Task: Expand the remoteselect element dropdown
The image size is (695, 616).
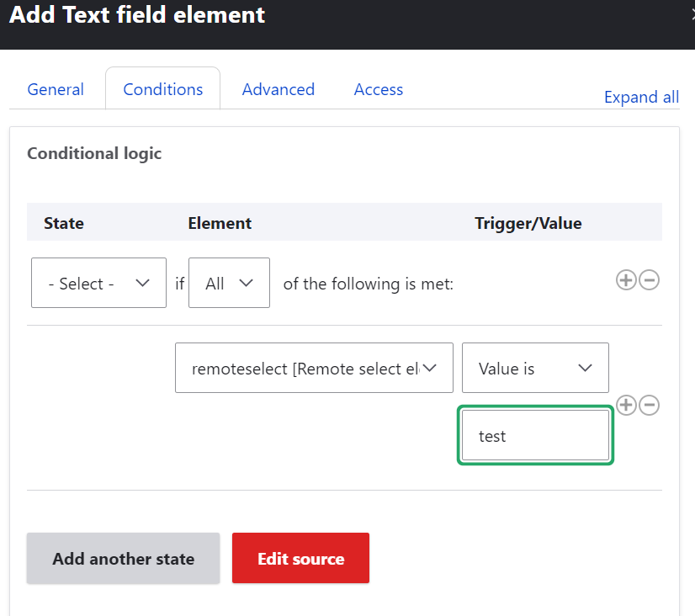Action: pos(314,368)
